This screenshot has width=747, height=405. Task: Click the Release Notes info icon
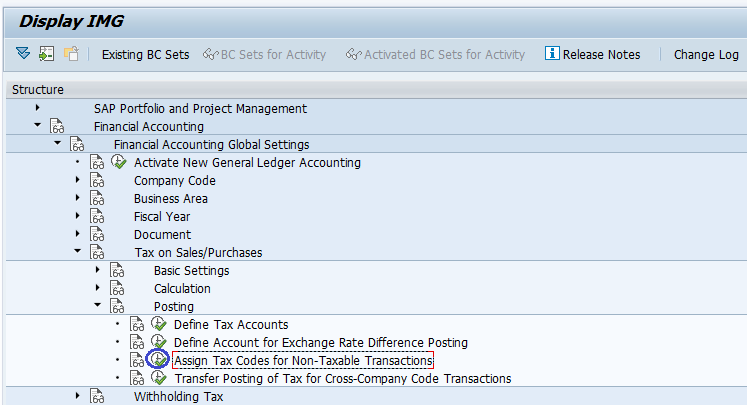click(552, 53)
